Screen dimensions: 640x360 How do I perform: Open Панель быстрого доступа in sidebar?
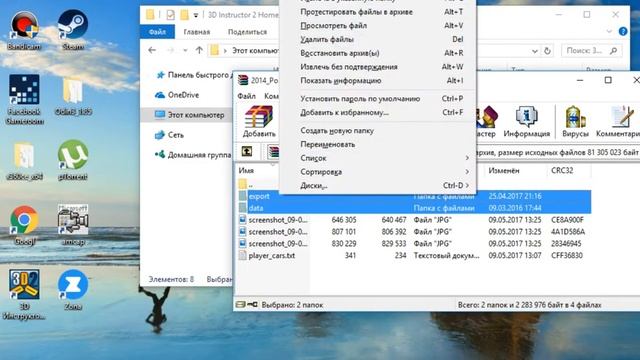tap(193, 75)
